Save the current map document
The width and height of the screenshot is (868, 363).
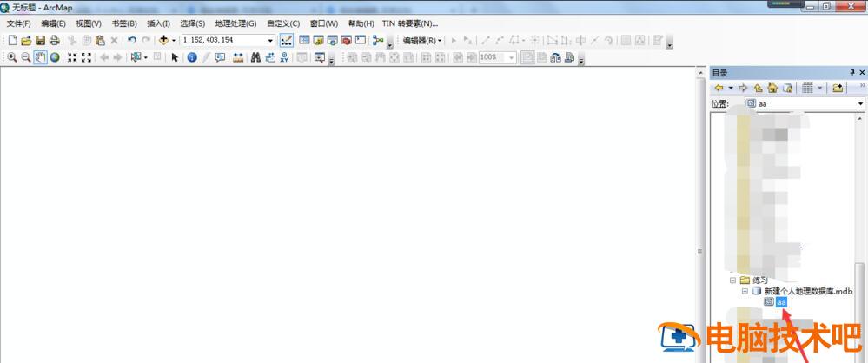40,41
